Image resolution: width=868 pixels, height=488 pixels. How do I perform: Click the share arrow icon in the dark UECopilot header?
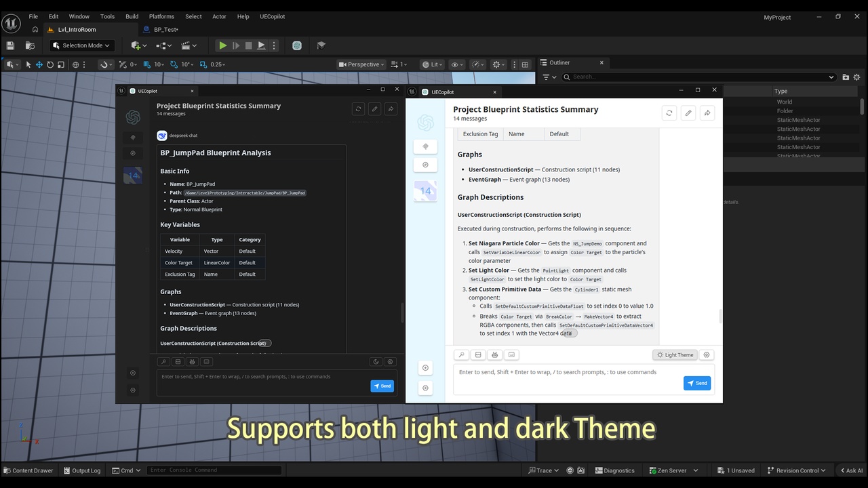tap(391, 108)
